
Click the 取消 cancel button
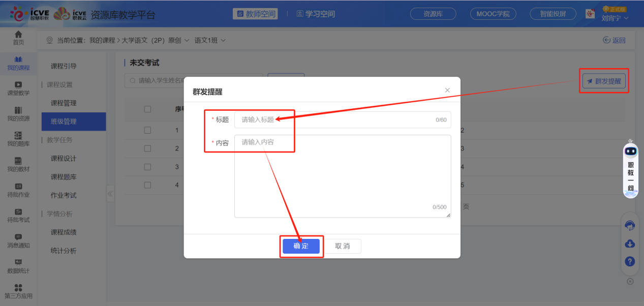click(343, 246)
